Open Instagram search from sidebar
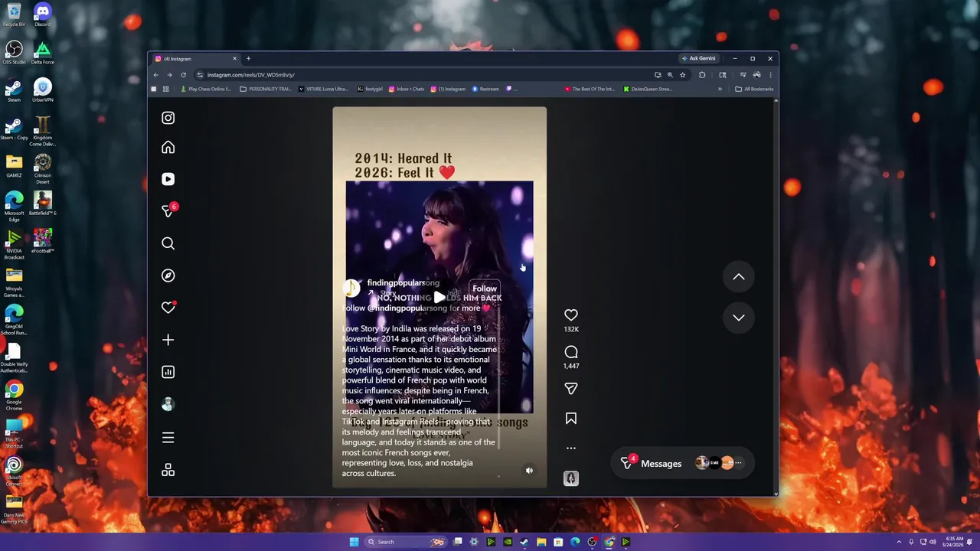Screen dimensions: 980x551 [x=168, y=243]
